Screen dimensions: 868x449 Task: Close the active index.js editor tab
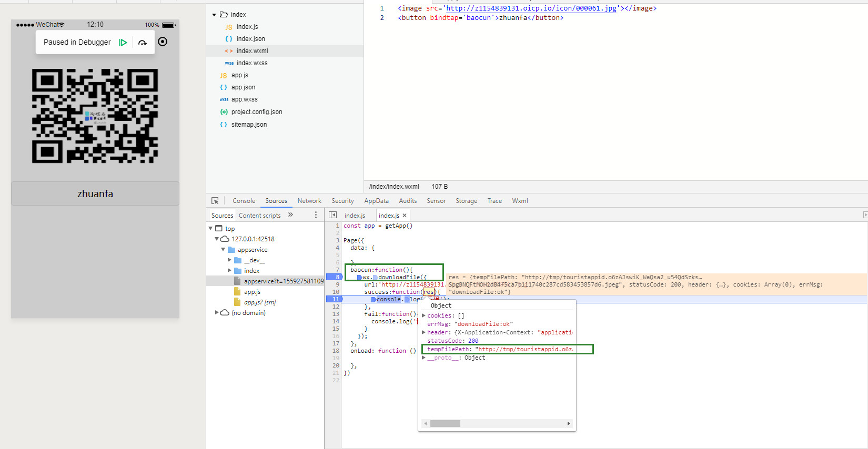pyautogui.click(x=405, y=216)
